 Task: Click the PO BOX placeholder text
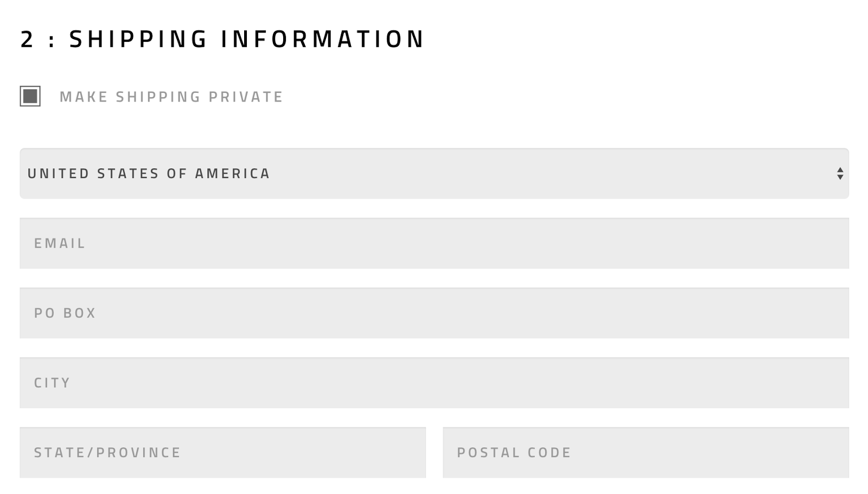[x=65, y=313]
